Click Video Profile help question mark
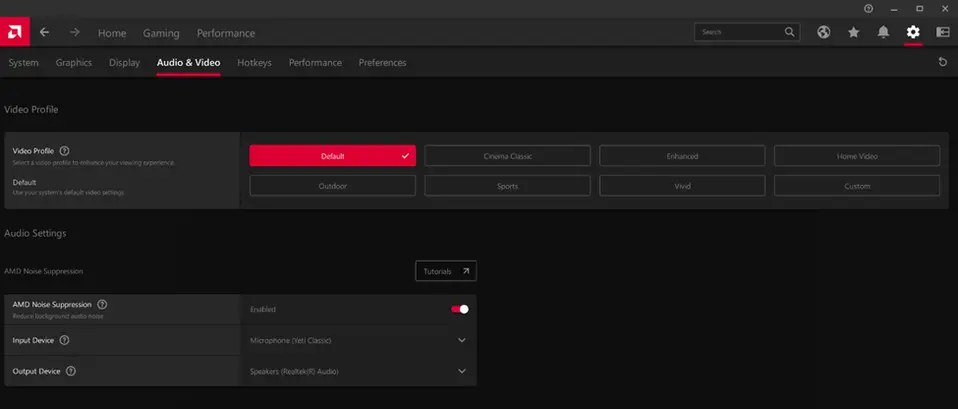This screenshot has width=958, height=409. (64, 150)
